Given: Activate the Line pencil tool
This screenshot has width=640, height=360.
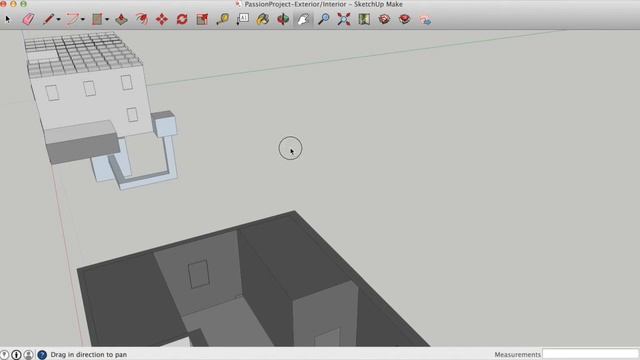Looking at the screenshot, I should 48,19.
